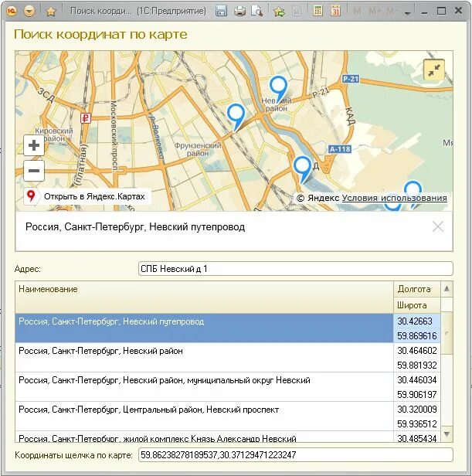472x476 pixels.
Task: Click Открыть в Яндекс.Картах button
Action: [x=87, y=196]
